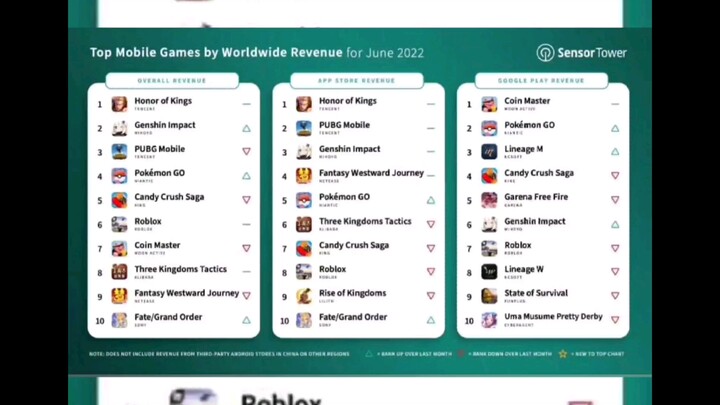Click rank-down triangle beside Rise of Kingdoms
The height and width of the screenshot is (405, 720).
(x=431, y=296)
